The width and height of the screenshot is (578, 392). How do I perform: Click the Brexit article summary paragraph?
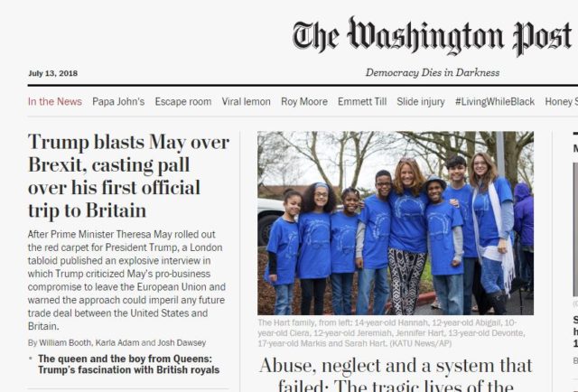coord(126,280)
